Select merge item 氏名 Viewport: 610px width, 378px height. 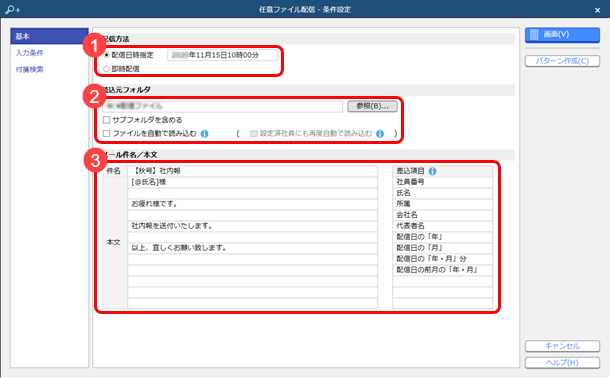pyautogui.click(x=442, y=193)
